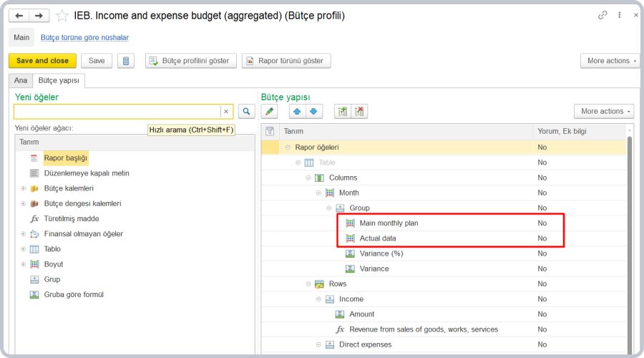Move item up with blue up arrow
This screenshot has width=644, height=358.
click(x=298, y=111)
